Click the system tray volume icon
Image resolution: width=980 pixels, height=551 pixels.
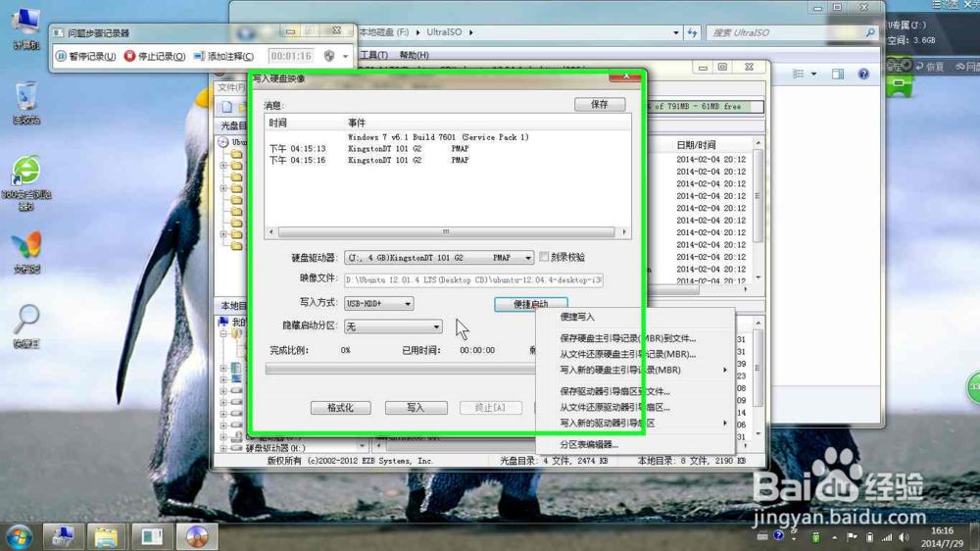pos(904,537)
